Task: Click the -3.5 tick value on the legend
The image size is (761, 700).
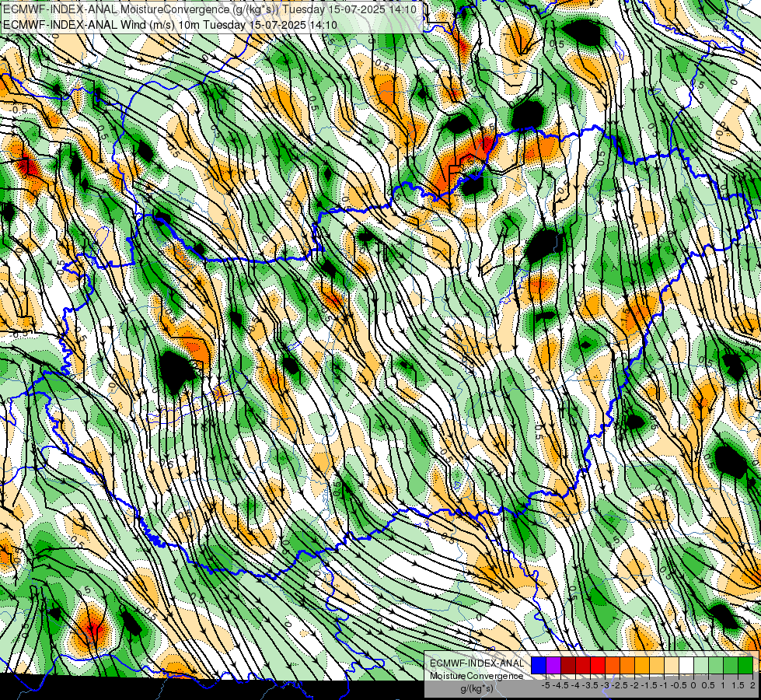Action: click(590, 685)
